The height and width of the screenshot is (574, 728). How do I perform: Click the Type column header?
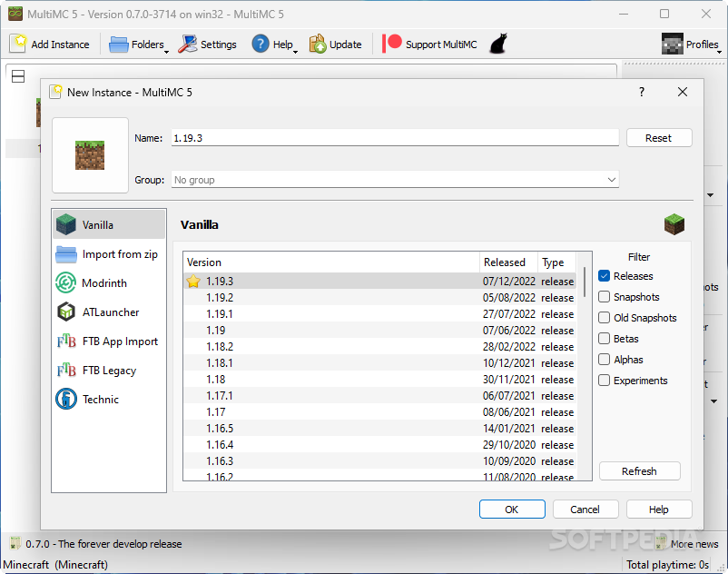tap(556, 262)
